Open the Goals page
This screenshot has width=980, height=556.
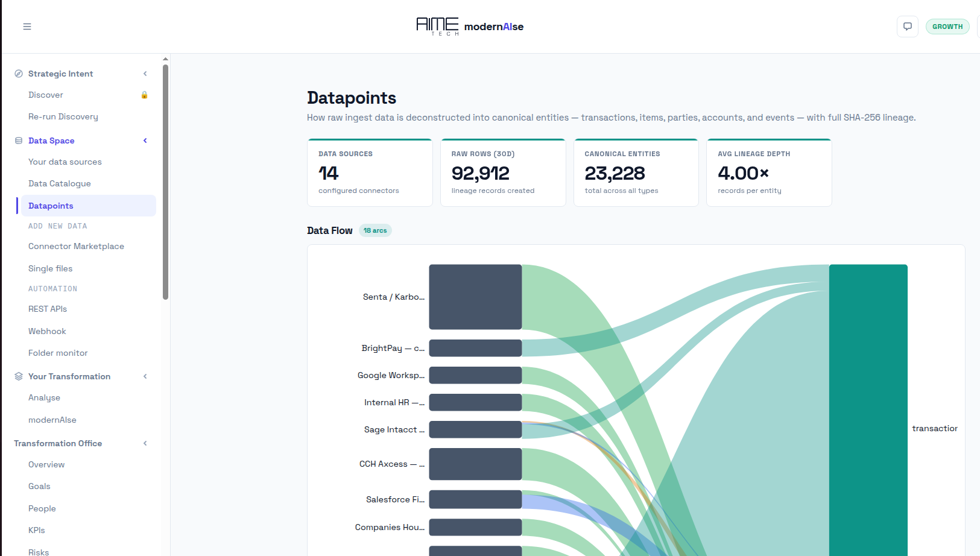tap(39, 486)
